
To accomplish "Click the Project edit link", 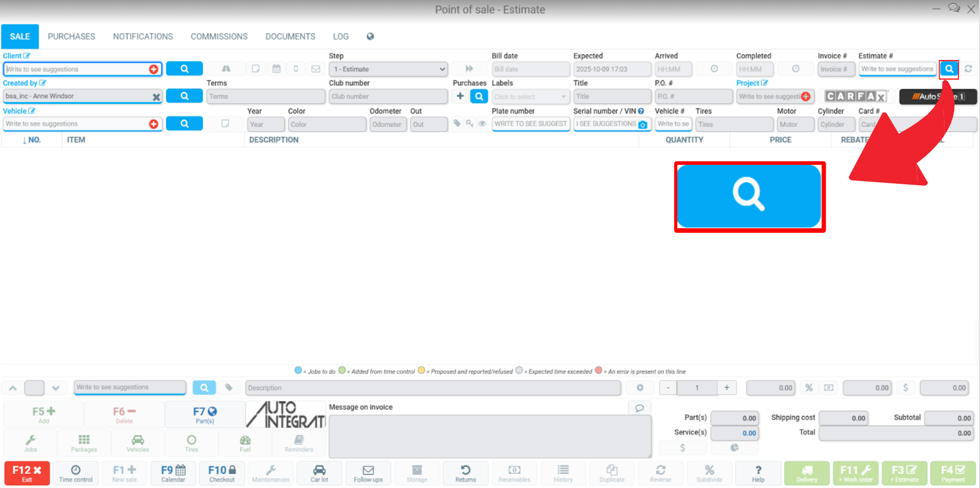I will pos(752,83).
